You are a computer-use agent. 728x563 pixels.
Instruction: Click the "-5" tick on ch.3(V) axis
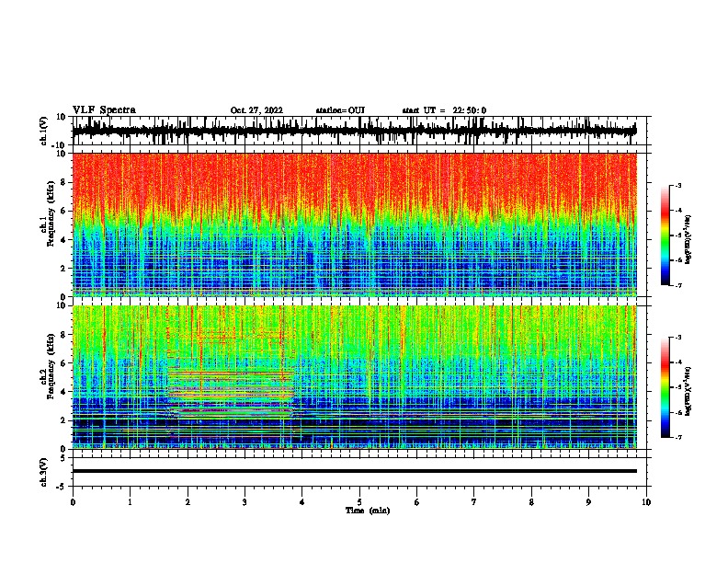pos(63,487)
